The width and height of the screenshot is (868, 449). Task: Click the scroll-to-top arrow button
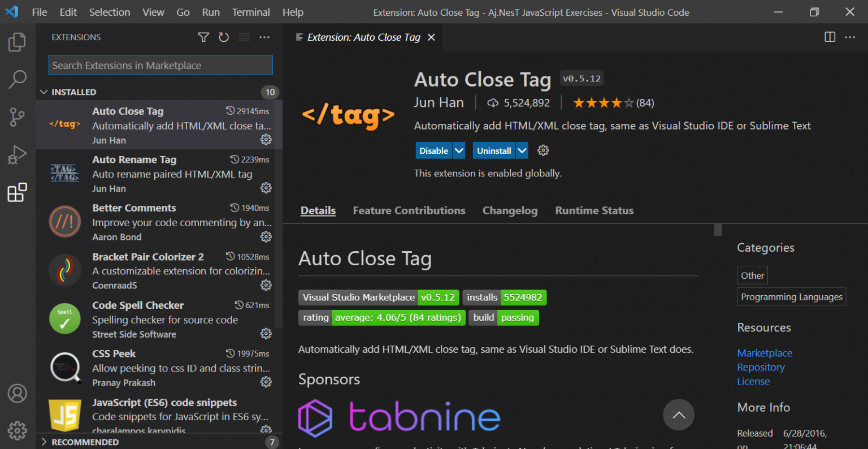pos(679,415)
